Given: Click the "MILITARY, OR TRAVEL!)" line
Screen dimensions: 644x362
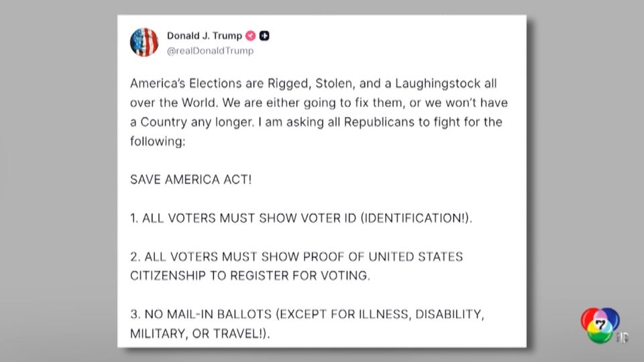Looking at the screenshot, I should (x=200, y=334).
